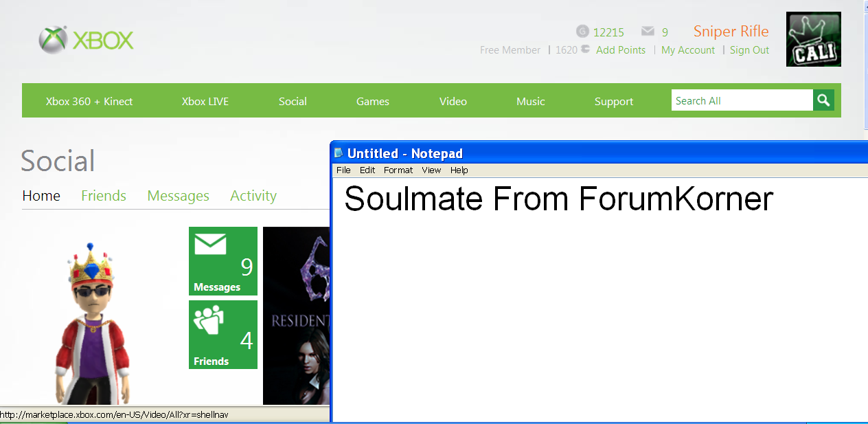This screenshot has width=868, height=424.
Task: Click the Untitled - Notepad title bar
Action: coord(599,153)
